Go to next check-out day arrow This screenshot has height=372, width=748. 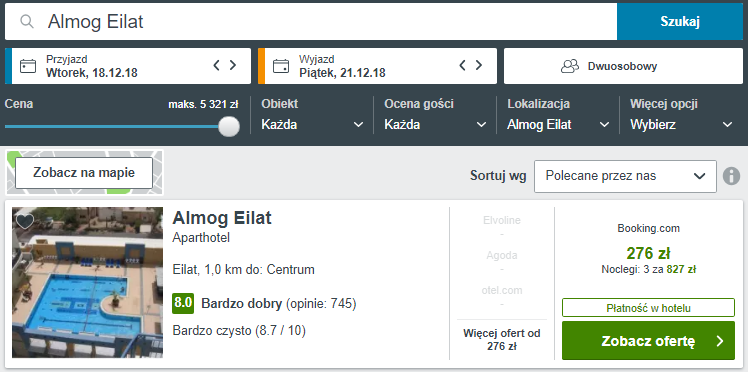pyautogui.click(x=478, y=65)
